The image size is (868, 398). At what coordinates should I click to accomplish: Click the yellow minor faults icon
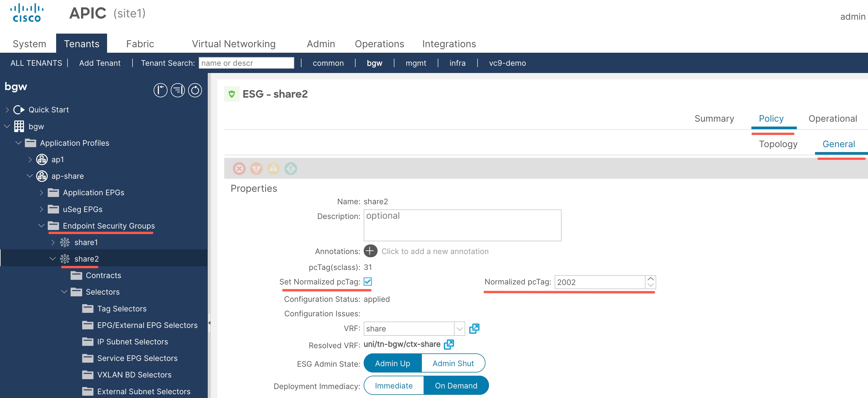tap(273, 168)
